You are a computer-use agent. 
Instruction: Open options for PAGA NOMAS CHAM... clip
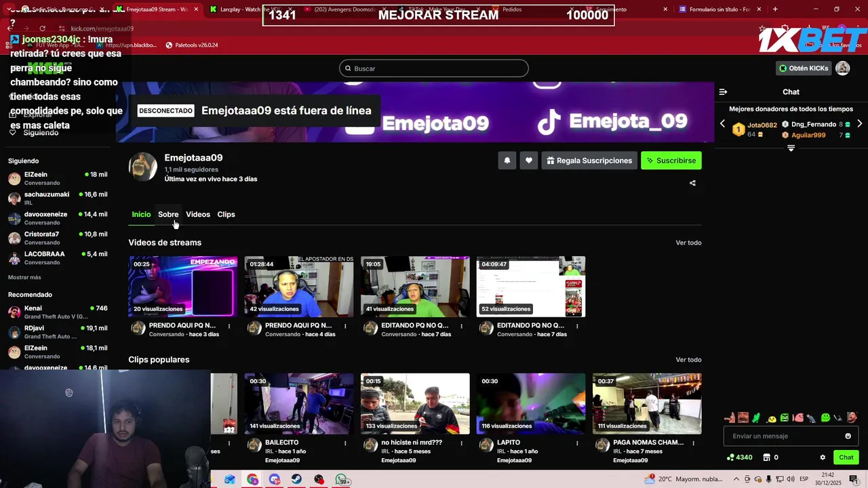pyautogui.click(x=693, y=443)
